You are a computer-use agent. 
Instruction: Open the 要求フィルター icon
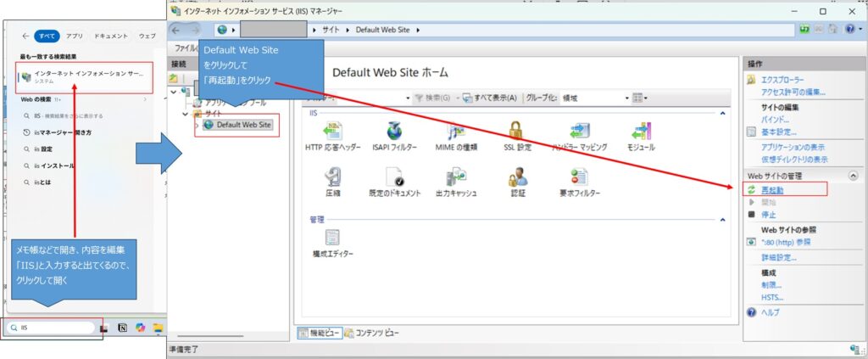tap(580, 177)
